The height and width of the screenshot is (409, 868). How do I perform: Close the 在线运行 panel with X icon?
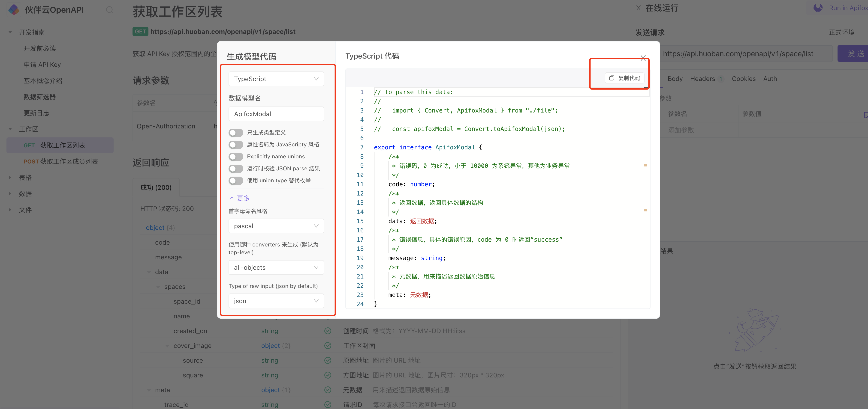click(638, 8)
